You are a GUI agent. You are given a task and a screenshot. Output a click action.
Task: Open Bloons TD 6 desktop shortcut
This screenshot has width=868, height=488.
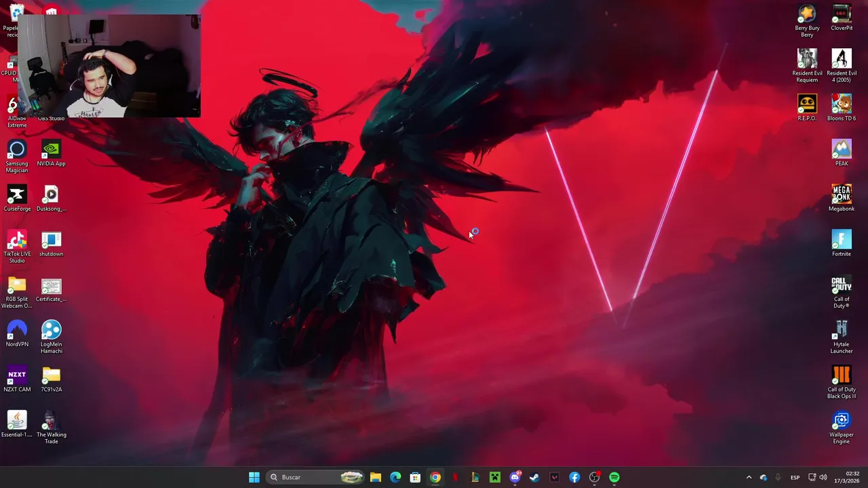click(842, 108)
